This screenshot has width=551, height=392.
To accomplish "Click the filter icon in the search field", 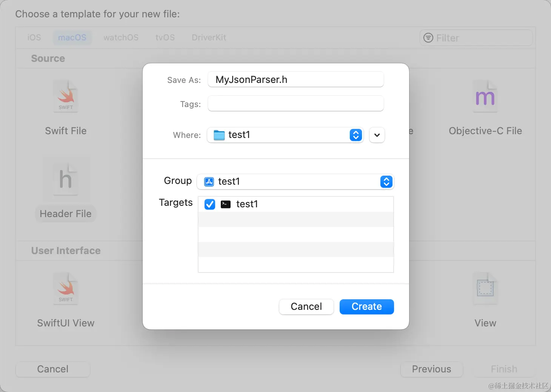I will [428, 38].
